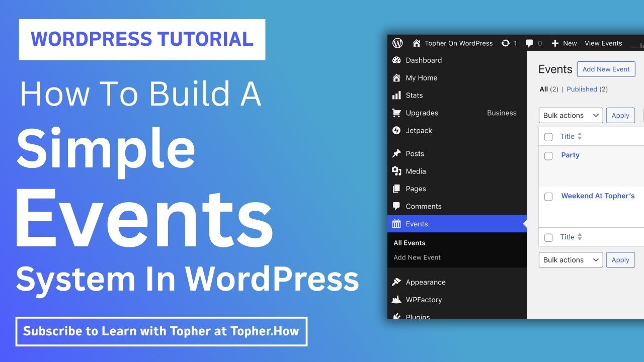Open All Events in the sidebar submenu

(410, 243)
